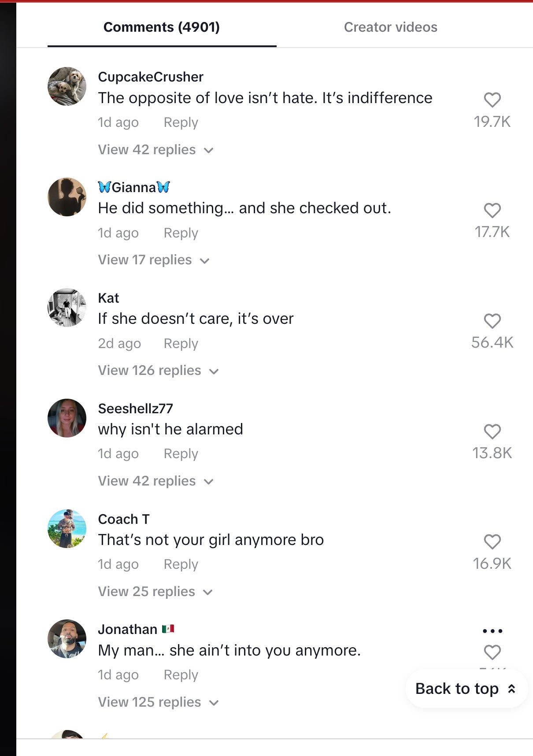Expand 42 replies under CupcakeCrusher's comment
533x756 pixels.
pos(155,150)
